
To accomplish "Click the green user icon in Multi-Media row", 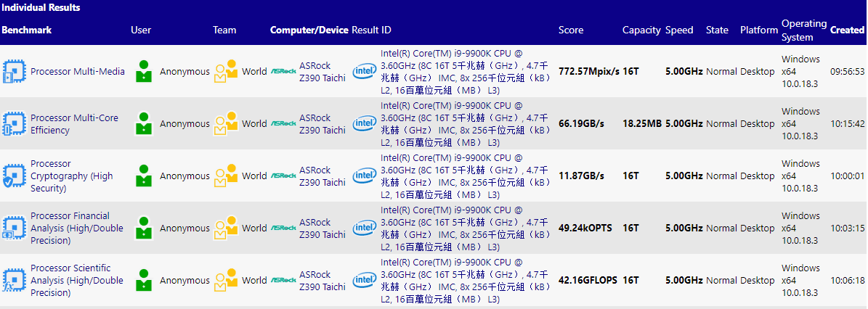I will click(x=144, y=71).
